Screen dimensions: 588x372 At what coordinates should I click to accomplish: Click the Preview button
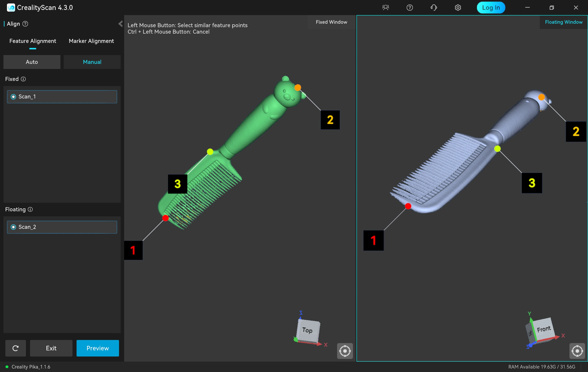tap(98, 348)
